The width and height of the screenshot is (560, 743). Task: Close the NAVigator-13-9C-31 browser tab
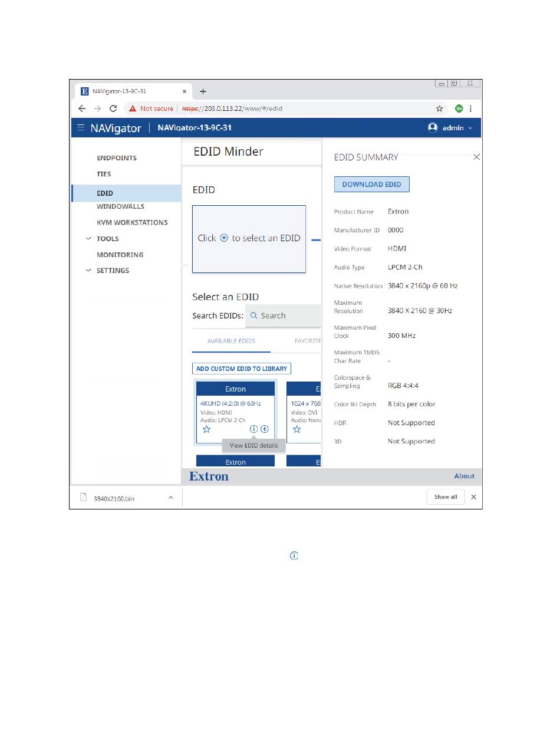pyautogui.click(x=185, y=91)
